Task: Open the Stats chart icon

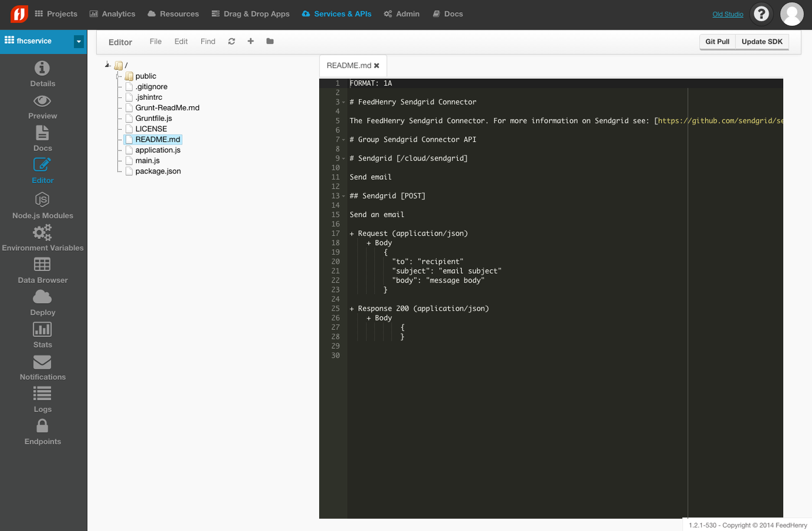Action: [x=42, y=329]
